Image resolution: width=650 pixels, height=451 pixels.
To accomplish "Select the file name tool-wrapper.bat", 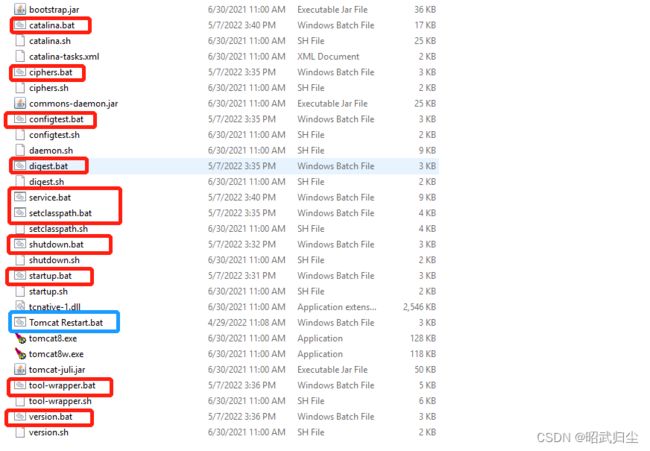I will (62, 386).
